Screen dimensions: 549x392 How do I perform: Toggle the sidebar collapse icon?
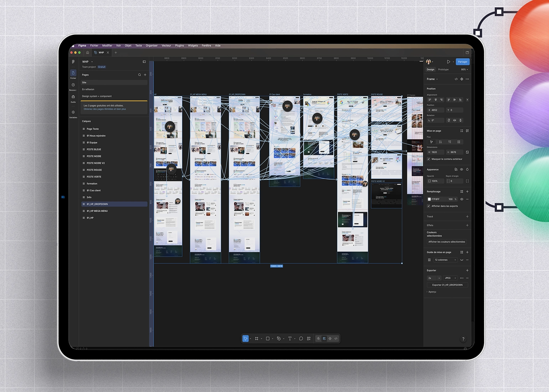[144, 62]
